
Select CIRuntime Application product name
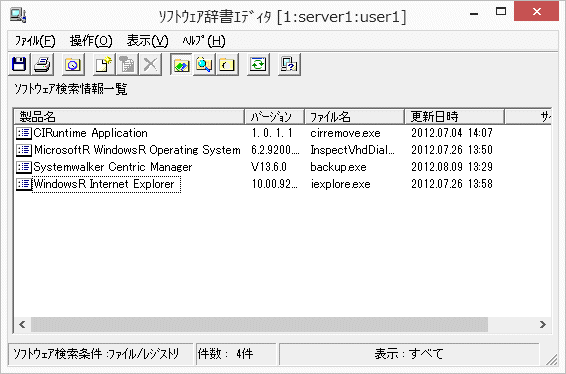90,133
